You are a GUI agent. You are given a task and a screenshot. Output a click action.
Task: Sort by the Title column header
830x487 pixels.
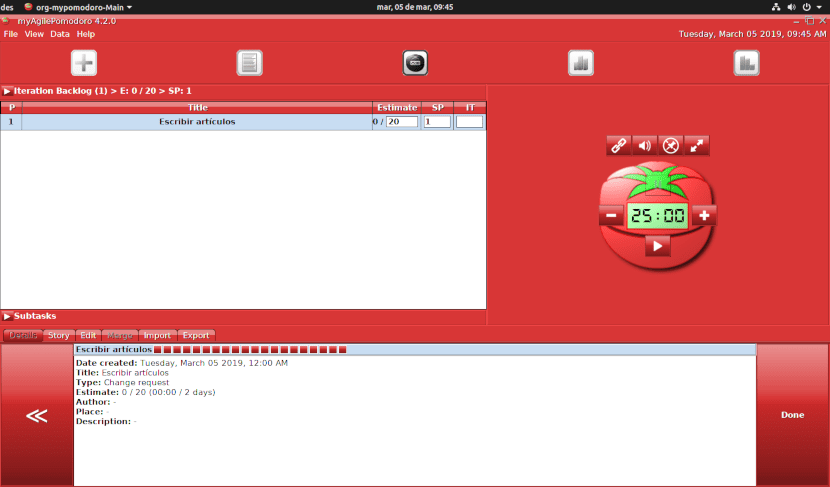197,107
